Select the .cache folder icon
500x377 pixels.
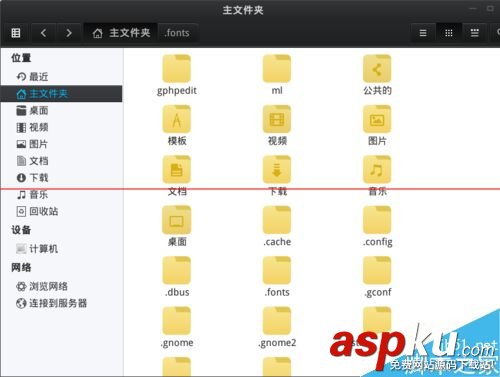277,220
